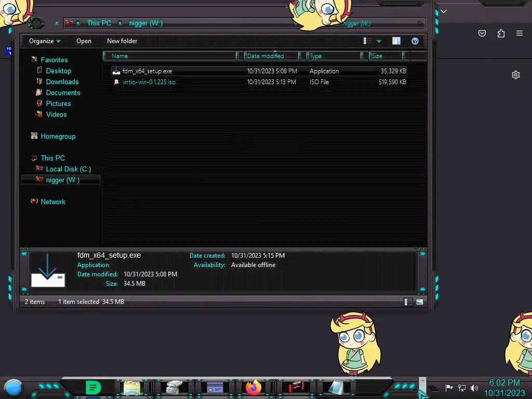Click the taskbar clock showing 6:02 PM
The image size is (532, 399).
(504, 388)
